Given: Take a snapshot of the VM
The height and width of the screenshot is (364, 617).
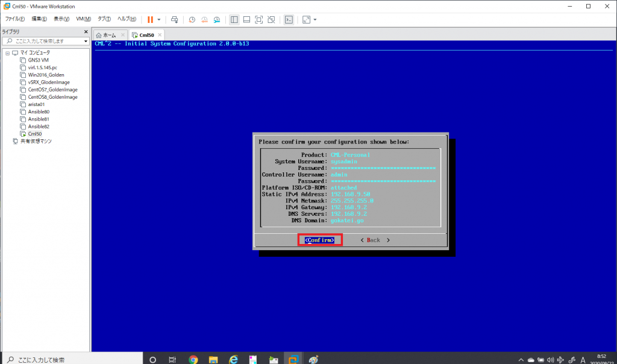Looking at the screenshot, I should 192,19.
